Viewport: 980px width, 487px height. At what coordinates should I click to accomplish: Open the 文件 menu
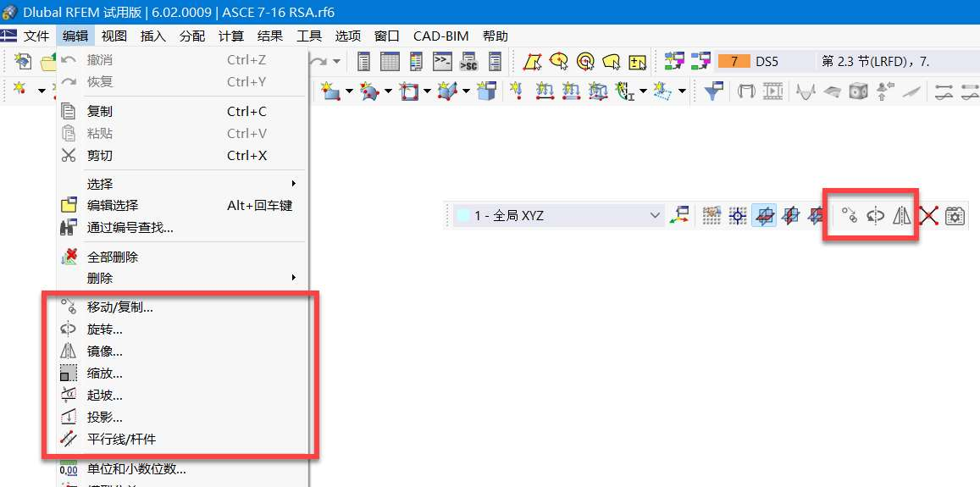[x=36, y=36]
